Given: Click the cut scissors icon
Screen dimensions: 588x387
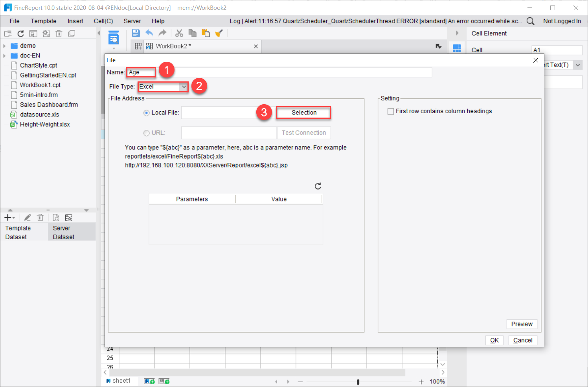Looking at the screenshot, I should 179,33.
